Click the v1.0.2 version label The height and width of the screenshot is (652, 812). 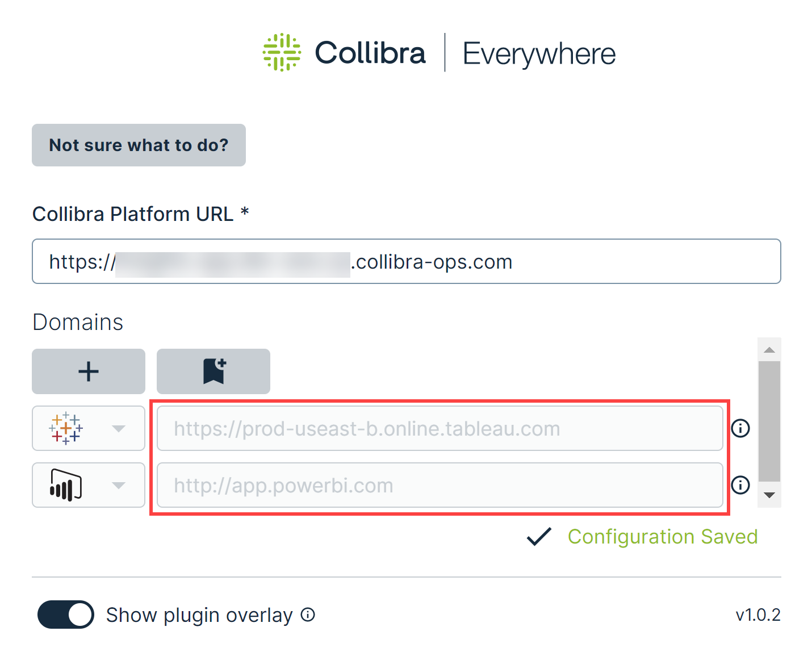tap(757, 615)
